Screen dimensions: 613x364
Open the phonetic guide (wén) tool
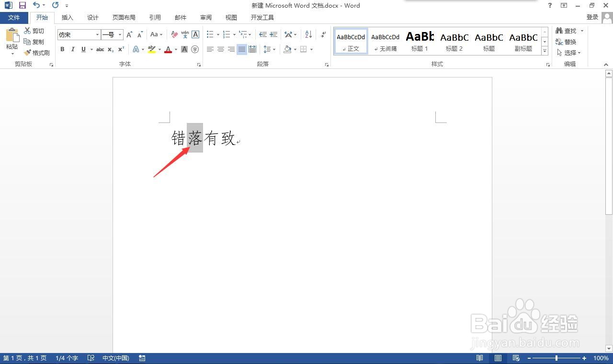point(185,34)
